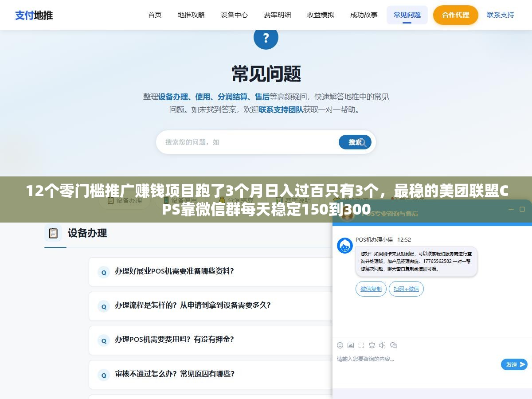
Task: Open the 费率明细 nav item
Action: coord(278,15)
